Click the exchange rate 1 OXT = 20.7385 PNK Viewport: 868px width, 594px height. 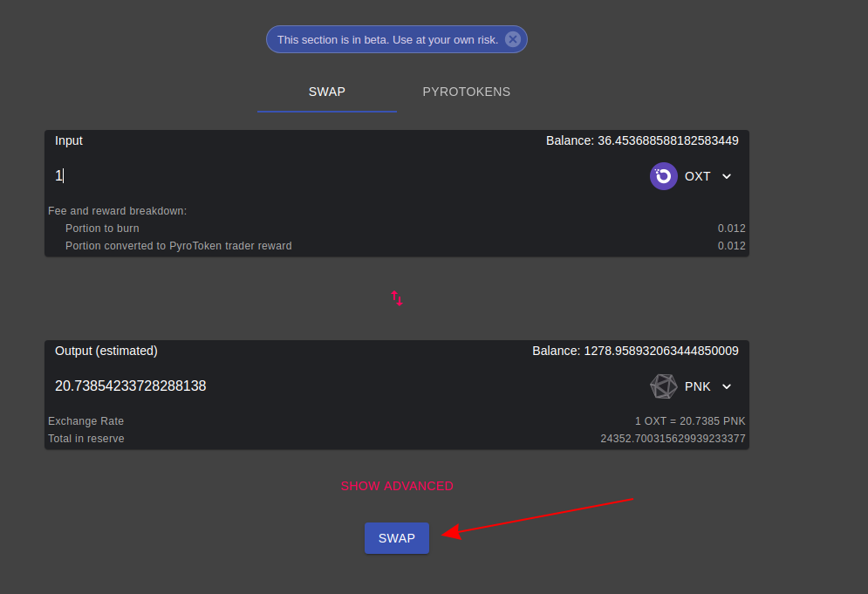tap(690, 421)
